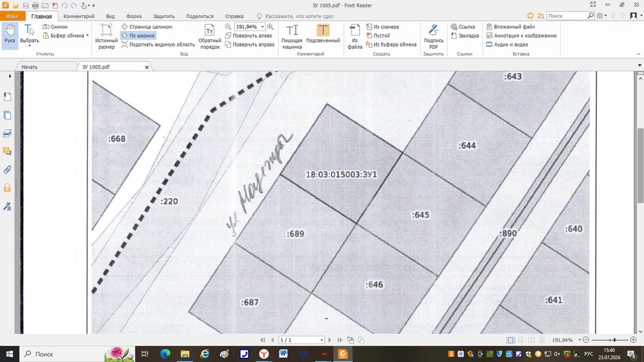The image size is (644, 362).
Task: Enable single page view mode in status bar
Action: (511, 340)
